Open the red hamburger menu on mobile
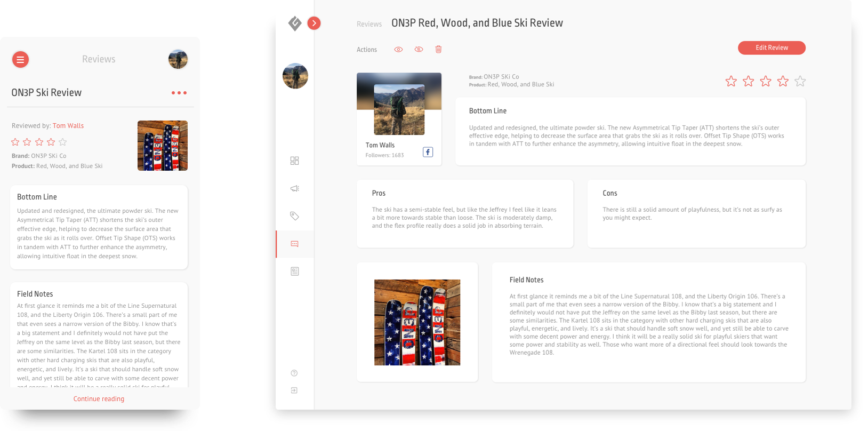The image size is (868, 431). [20, 59]
